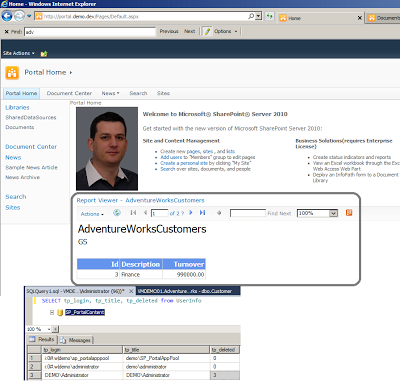Click the orange feed icon in Report Viewer
400x381 pixels.
[x=349, y=213]
